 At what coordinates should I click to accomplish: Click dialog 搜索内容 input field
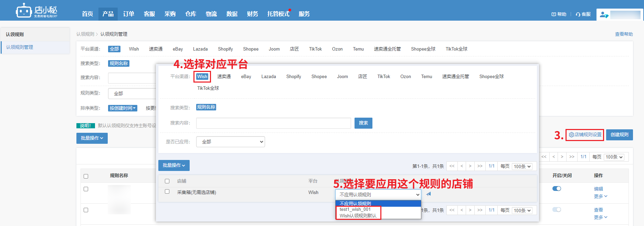[274, 123]
